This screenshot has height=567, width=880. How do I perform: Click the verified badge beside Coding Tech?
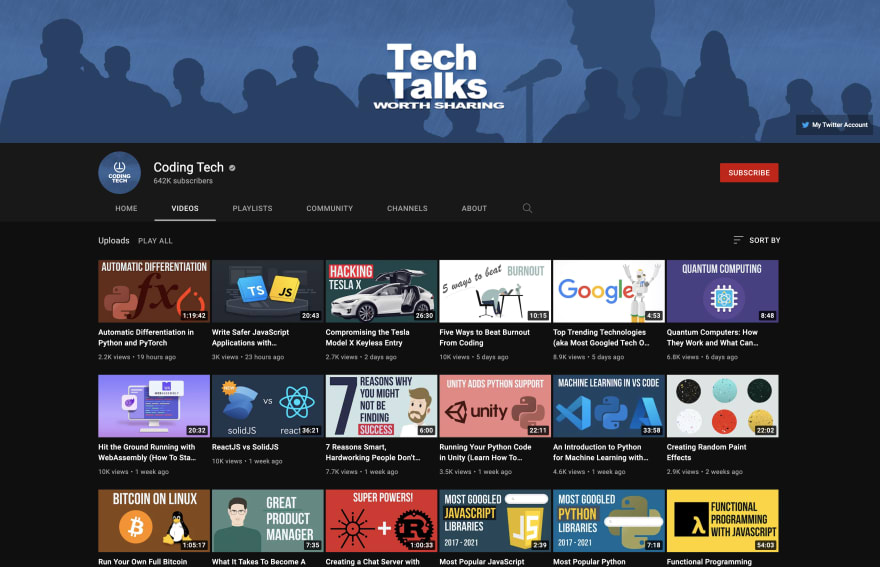(x=232, y=168)
